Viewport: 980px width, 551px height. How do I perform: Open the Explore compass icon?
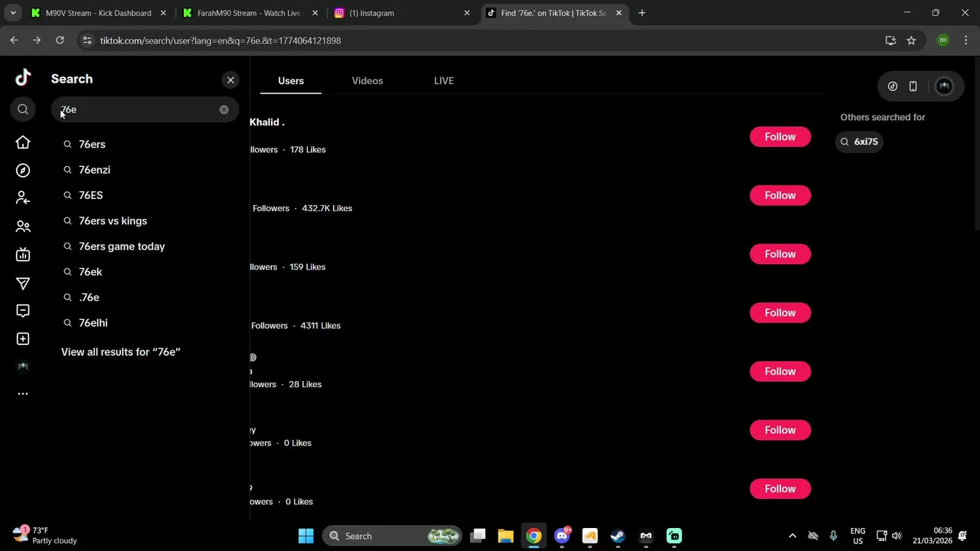pos(23,171)
